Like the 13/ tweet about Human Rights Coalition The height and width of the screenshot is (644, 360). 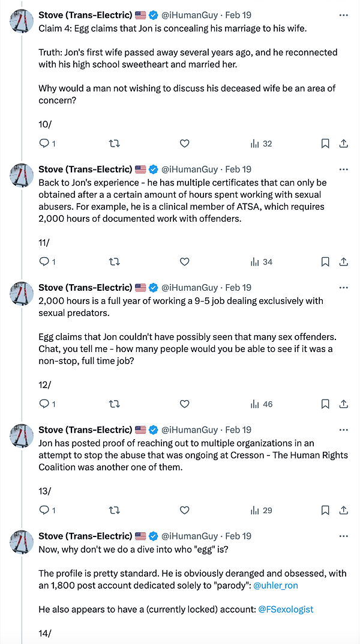(185, 510)
